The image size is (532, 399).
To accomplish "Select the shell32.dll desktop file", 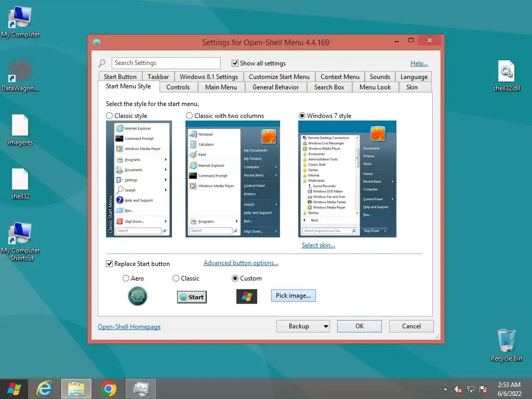I will point(506,76).
